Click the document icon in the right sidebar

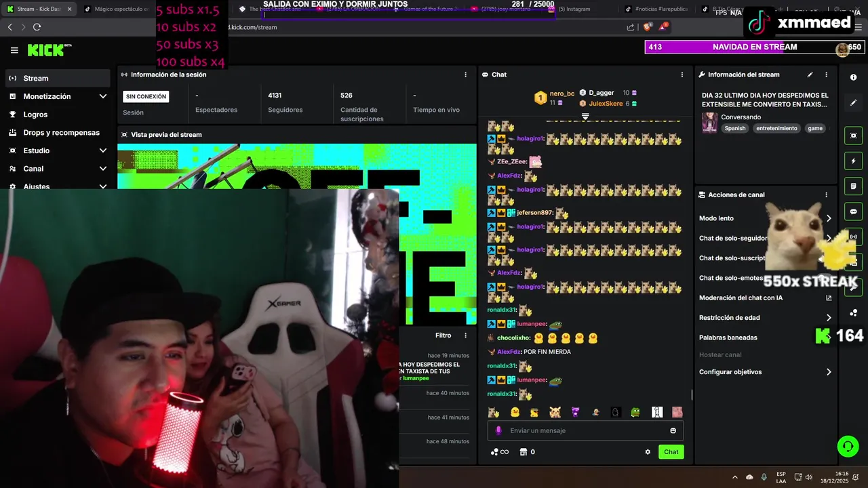click(x=854, y=186)
